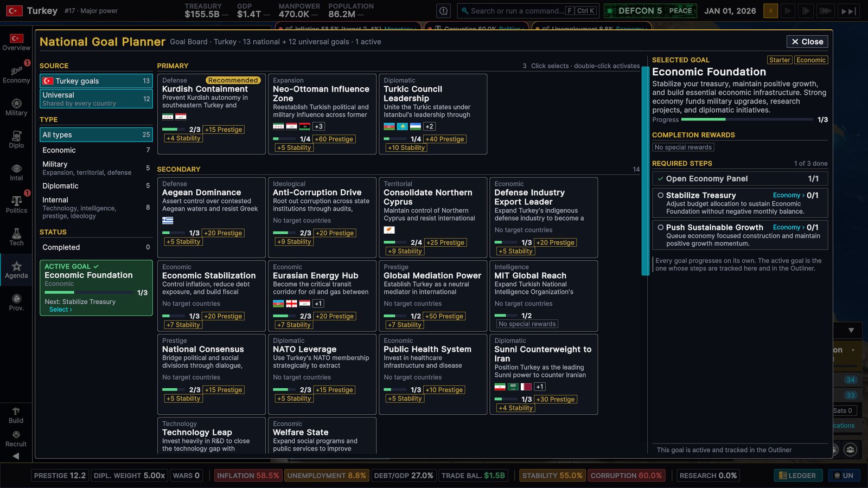The image size is (868, 488).
Task: Select the Kurdish Containment goal card
Action: click(212, 114)
